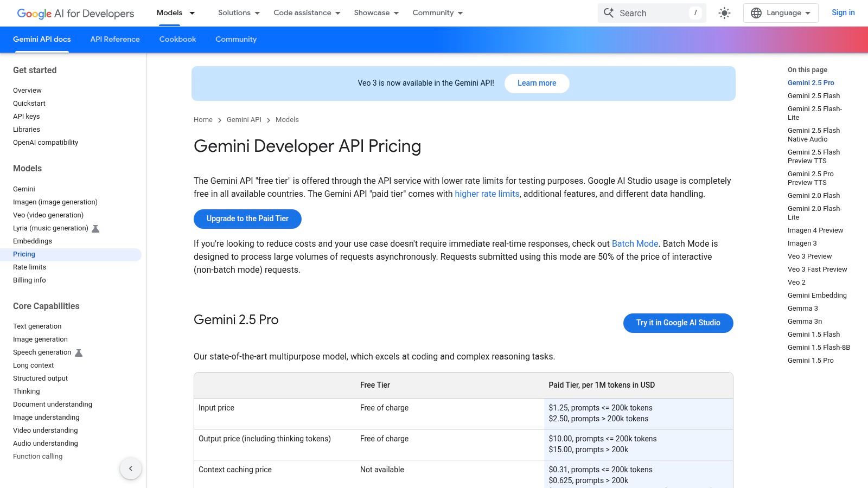The width and height of the screenshot is (868, 488).
Task: Click the Gemini API breadcrumb
Action: click(244, 120)
